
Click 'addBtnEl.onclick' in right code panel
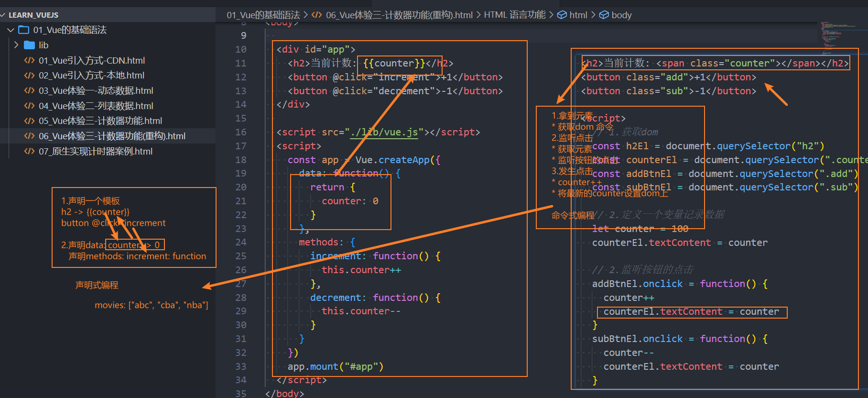637,284
